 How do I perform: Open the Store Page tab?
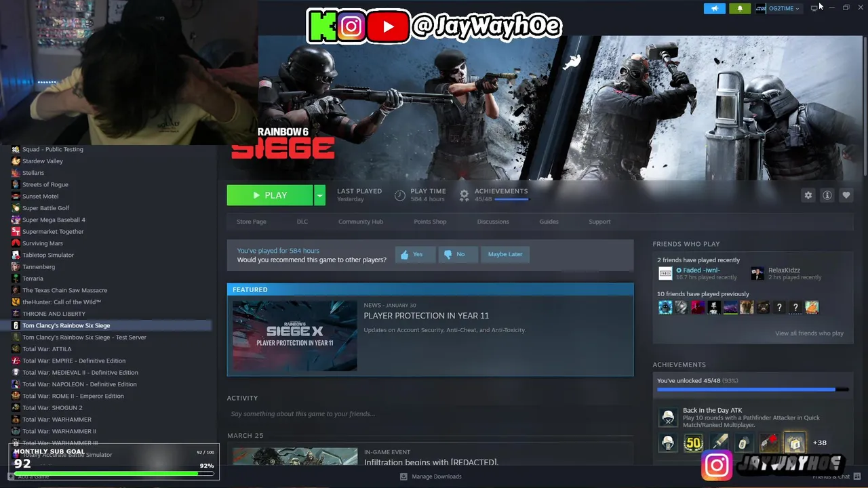click(x=251, y=222)
